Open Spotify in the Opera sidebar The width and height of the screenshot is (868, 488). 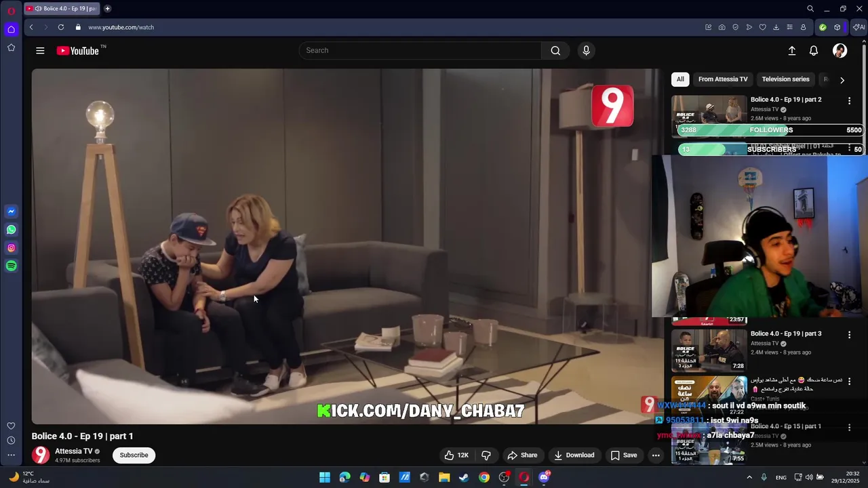[x=11, y=266]
